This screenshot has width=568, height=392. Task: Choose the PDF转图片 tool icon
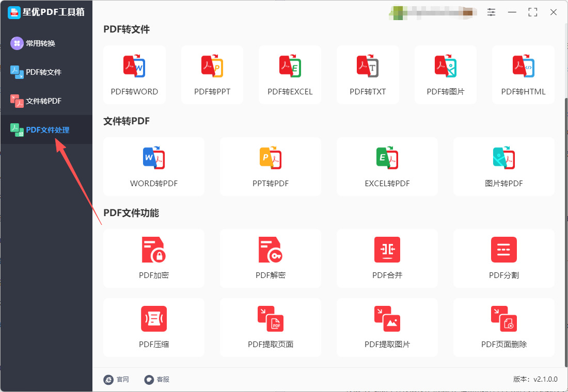[x=446, y=66]
